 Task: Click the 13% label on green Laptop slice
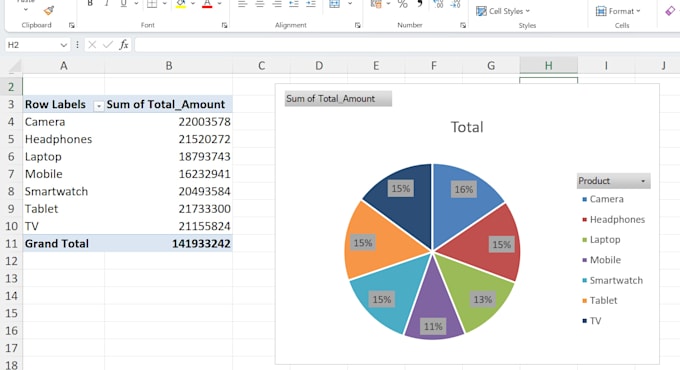[x=483, y=300]
